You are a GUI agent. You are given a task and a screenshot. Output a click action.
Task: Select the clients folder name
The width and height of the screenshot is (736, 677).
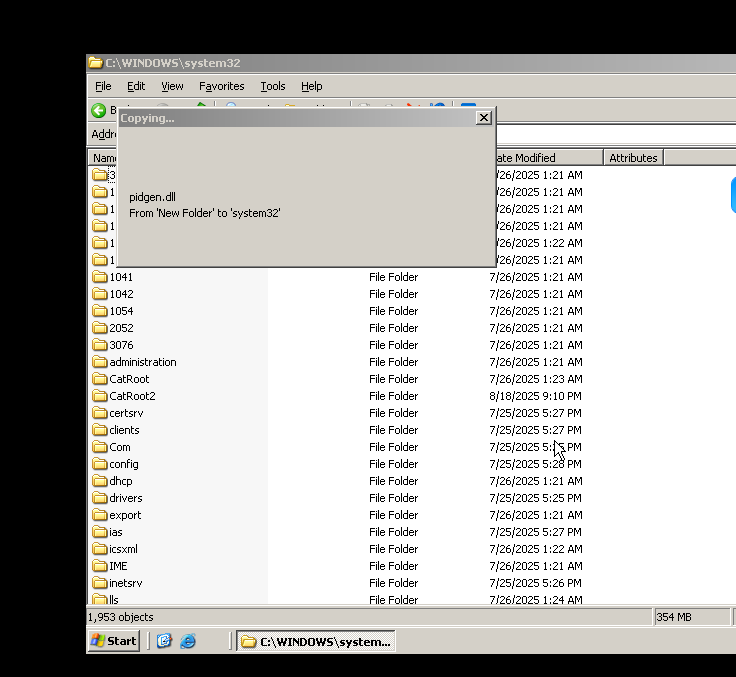(124, 430)
